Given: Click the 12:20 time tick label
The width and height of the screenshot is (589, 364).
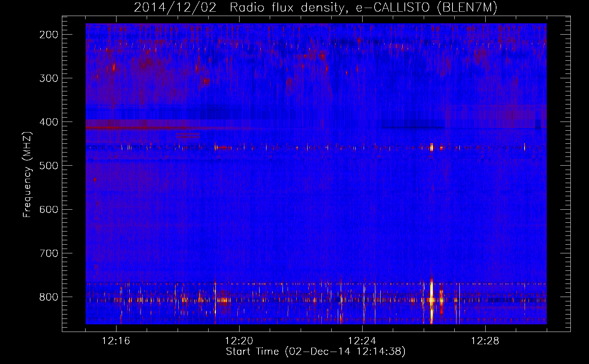Looking at the screenshot, I should point(239,341).
